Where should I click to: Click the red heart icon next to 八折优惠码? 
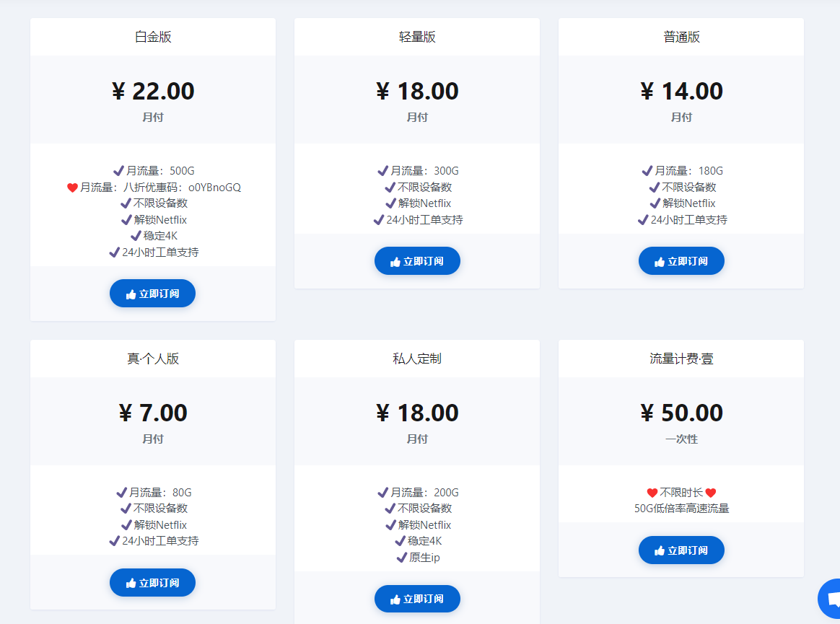point(72,187)
